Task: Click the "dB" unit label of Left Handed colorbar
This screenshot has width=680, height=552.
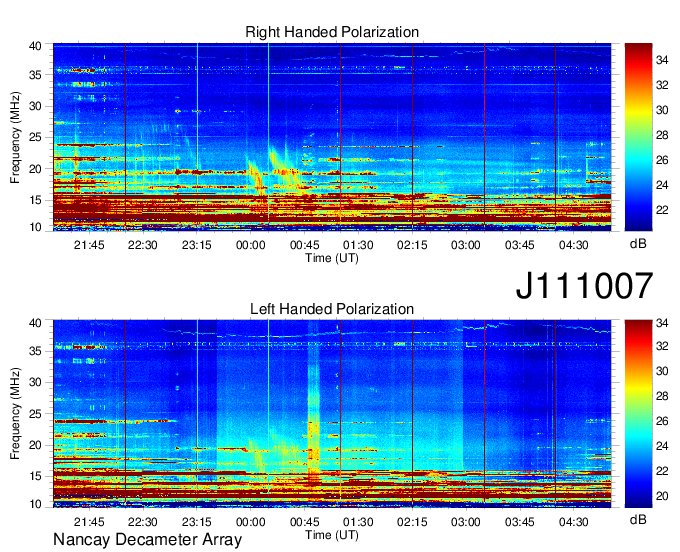Action: (638, 519)
